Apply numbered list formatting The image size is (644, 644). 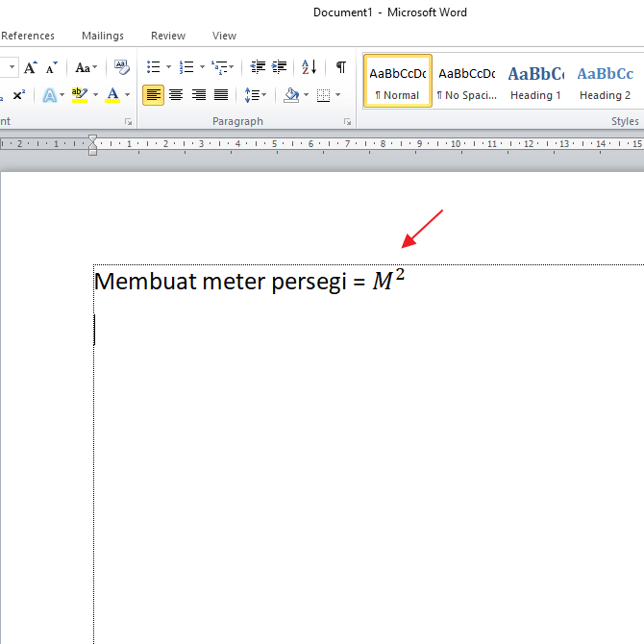(x=186, y=67)
